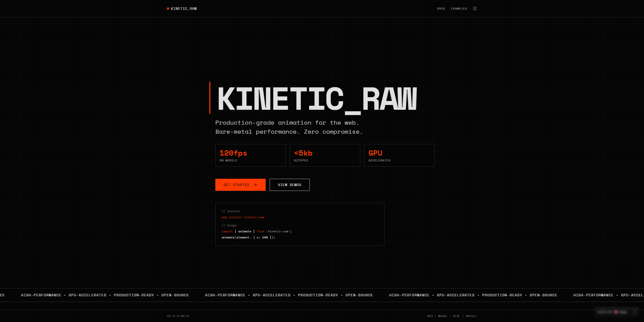Image resolution: width=644 pixels, height=322 pixels.
Task: Click the arrow icon in Get Started
Action: click(x=255, y=185)
